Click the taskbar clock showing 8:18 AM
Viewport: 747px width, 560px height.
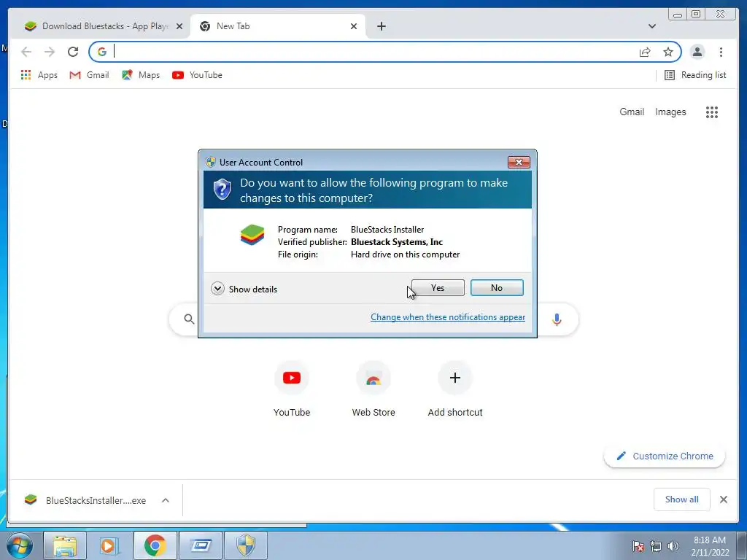coord(710,546)
